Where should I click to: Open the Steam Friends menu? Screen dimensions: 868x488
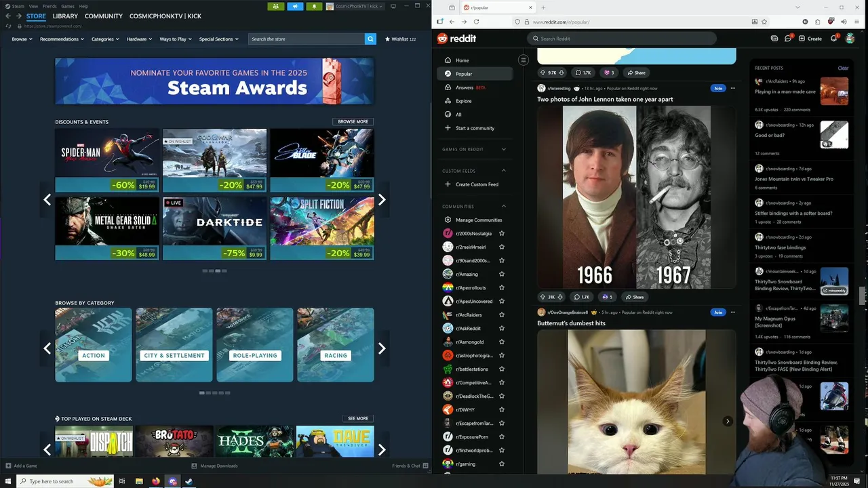tap(50, 6)
